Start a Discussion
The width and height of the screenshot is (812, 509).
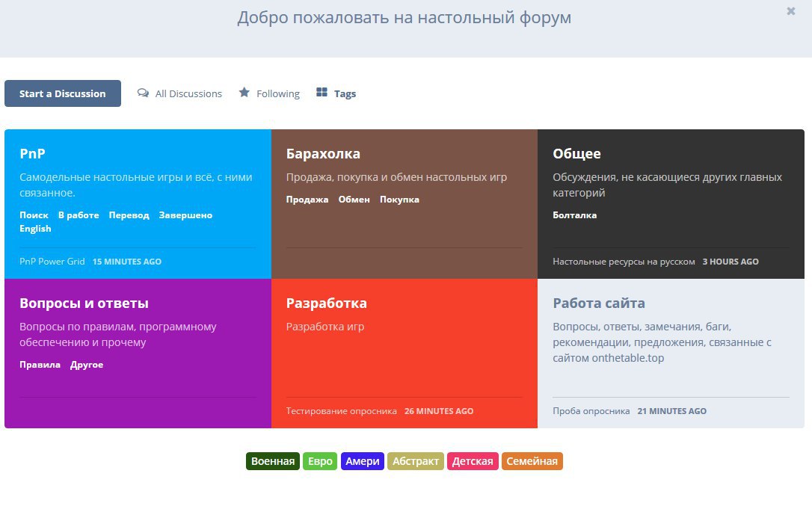point(63,93)
